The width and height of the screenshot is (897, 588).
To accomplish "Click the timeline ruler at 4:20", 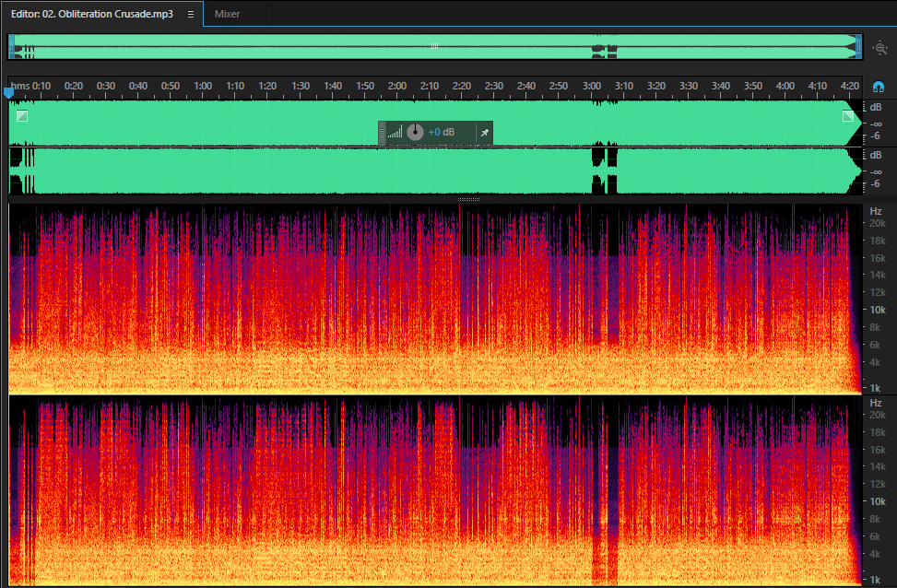I will coord(849,86).
